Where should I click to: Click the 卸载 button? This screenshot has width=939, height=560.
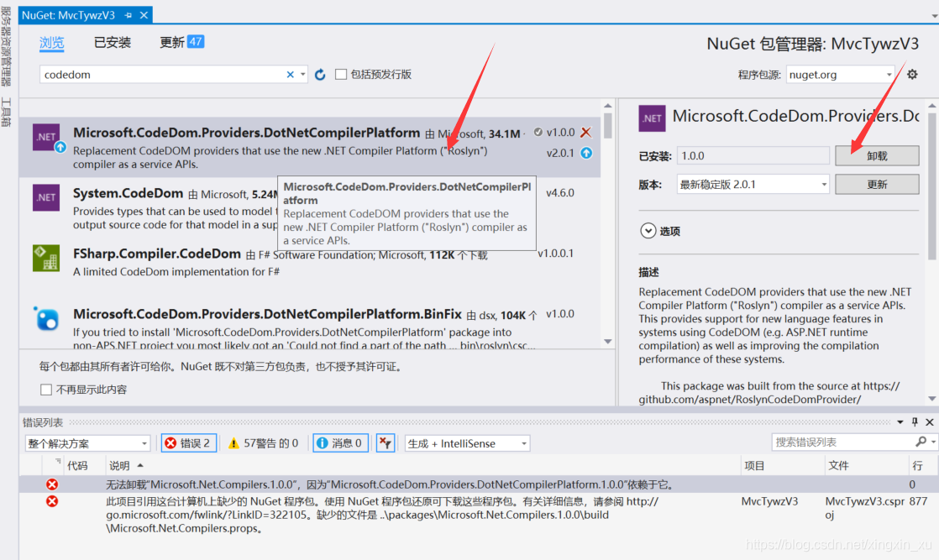(876, 155)
